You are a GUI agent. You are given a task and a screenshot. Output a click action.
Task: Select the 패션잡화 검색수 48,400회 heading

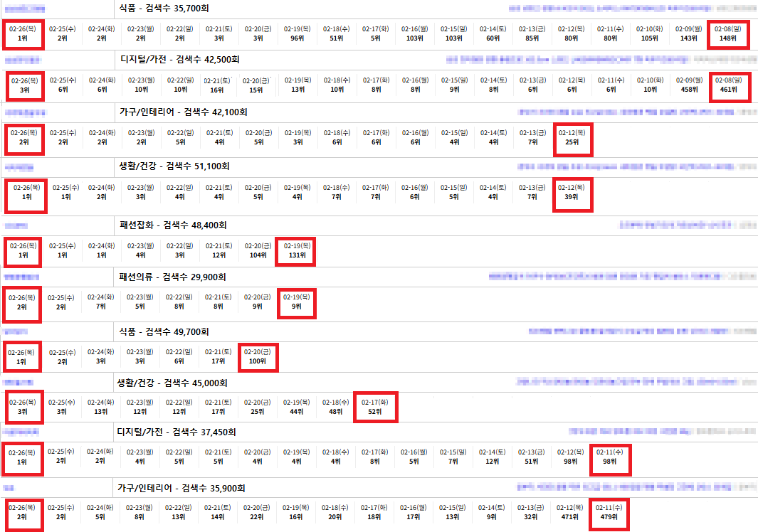(x=172, y=225)
